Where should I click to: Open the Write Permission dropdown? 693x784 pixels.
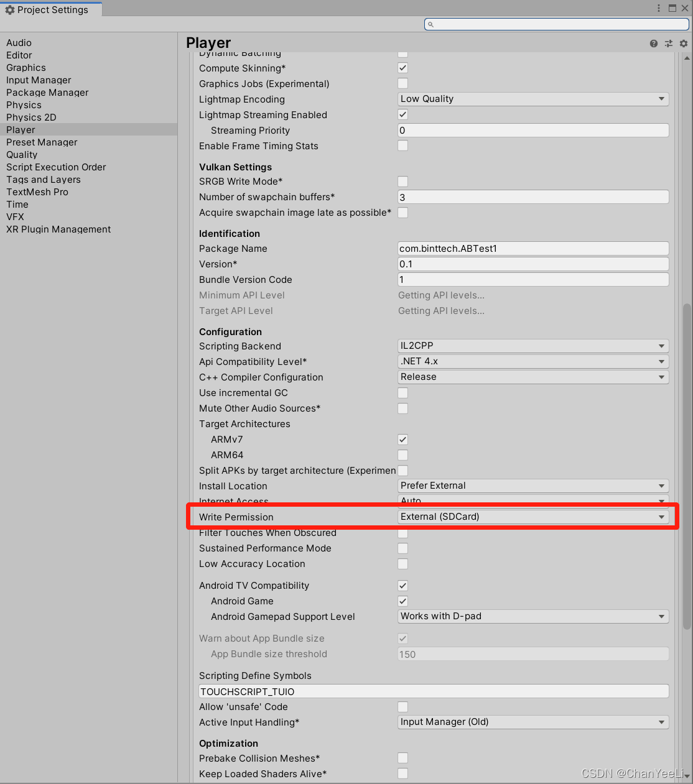533,517
